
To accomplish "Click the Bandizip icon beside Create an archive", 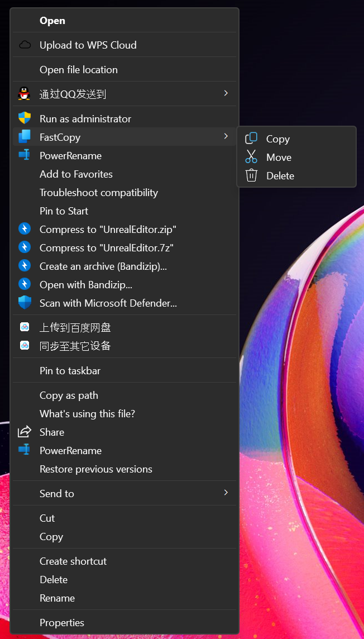I will pyautogui.click(x=25, y=266).
